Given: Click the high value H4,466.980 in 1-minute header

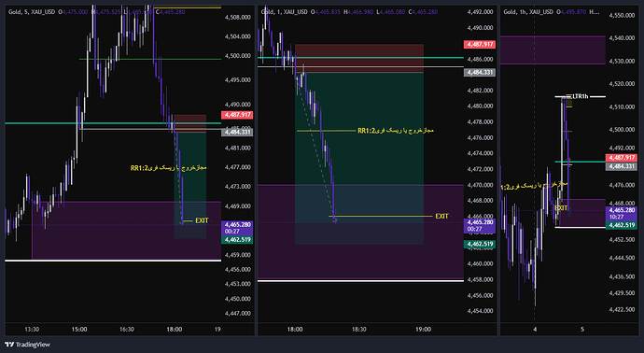Looking at the screenshot, I should 358,12.
